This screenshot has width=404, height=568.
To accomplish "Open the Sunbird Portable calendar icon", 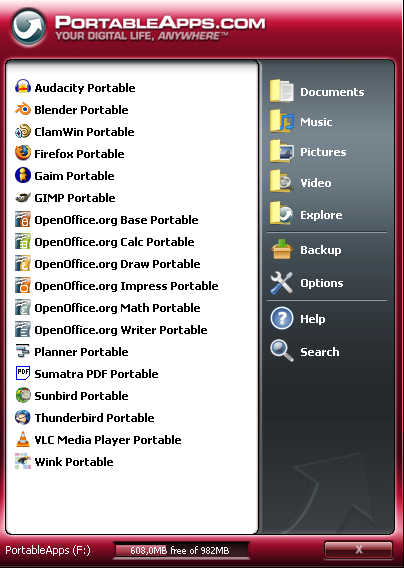I will [x=22, y=395].
